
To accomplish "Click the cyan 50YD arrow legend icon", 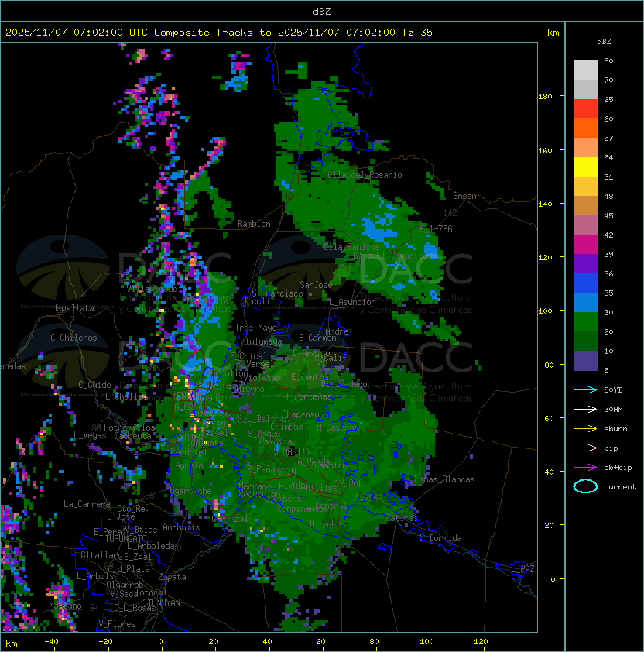I will tap(585, 389).
